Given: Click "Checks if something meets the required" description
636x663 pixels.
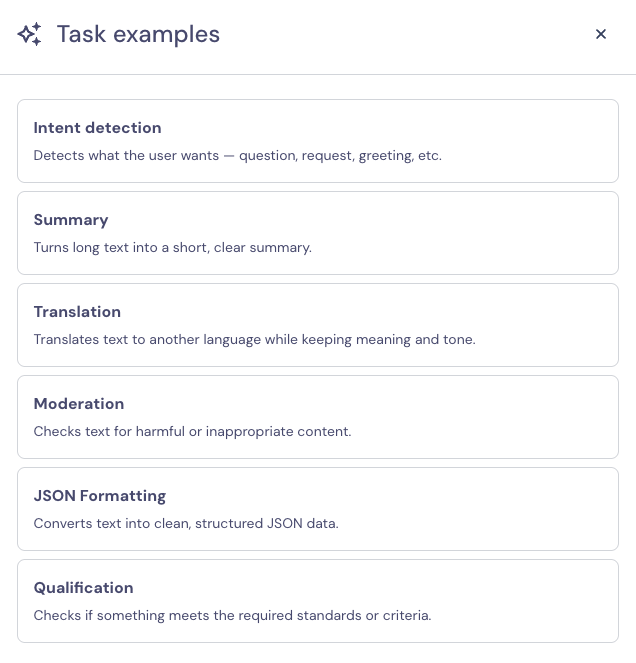Looking at the screenshot, I should (x=232, y=616).
